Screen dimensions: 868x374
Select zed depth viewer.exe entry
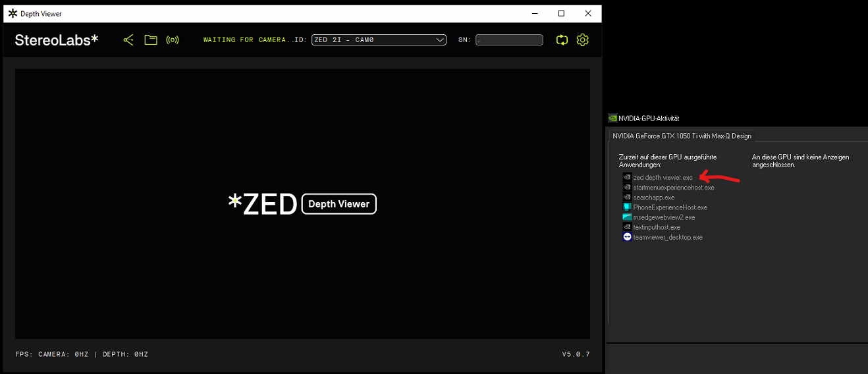click(663, 178)
